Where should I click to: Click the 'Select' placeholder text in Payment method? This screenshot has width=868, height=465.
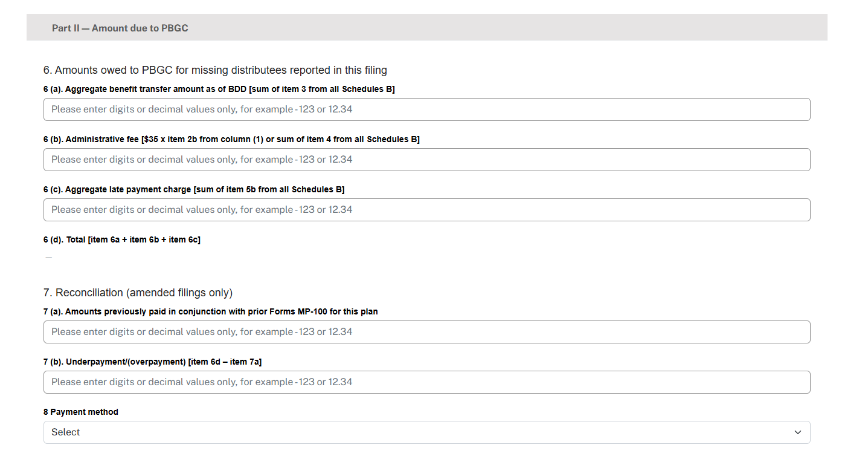[x=66, y=432]
